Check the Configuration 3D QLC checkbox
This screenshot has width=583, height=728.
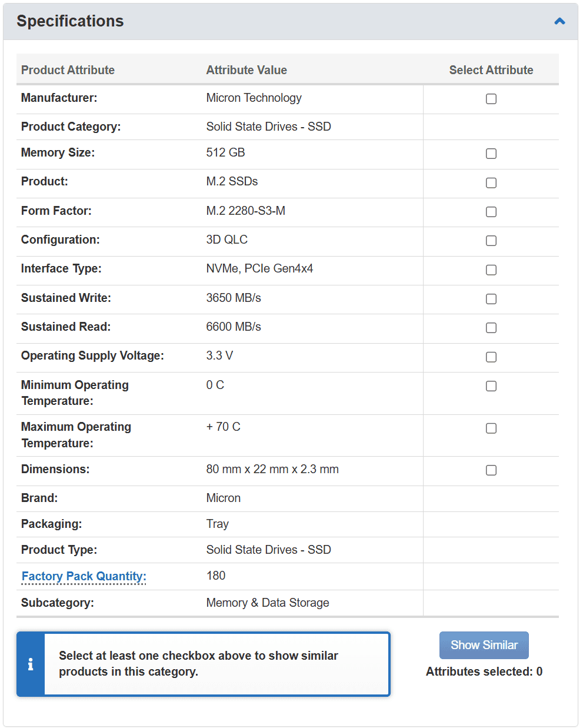[x=491, y=241]
